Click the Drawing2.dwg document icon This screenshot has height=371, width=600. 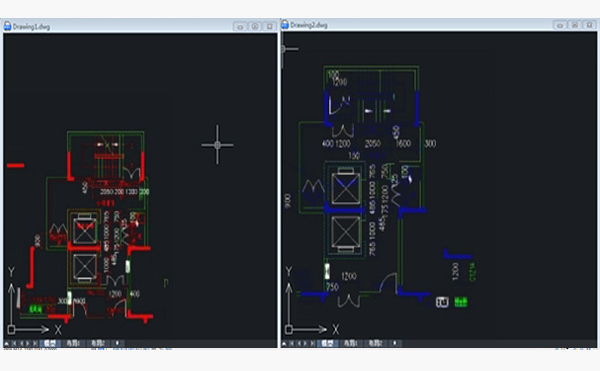point(285,24)
